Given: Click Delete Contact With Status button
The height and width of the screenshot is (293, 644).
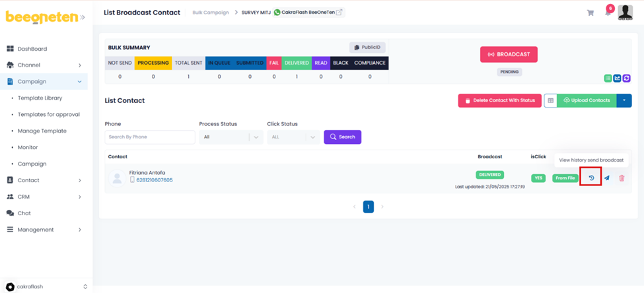Looking at the screenshot, I should tap(499, 100).
